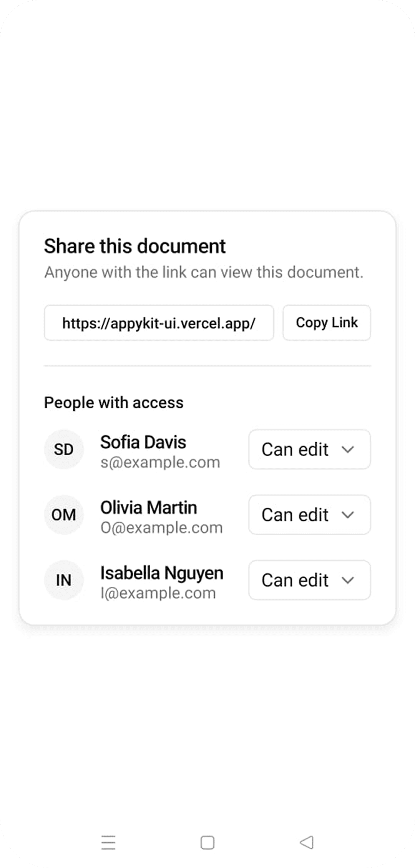Click the name Sofia Davis
This screenshot has height=868, width=415.
[143, 442]
